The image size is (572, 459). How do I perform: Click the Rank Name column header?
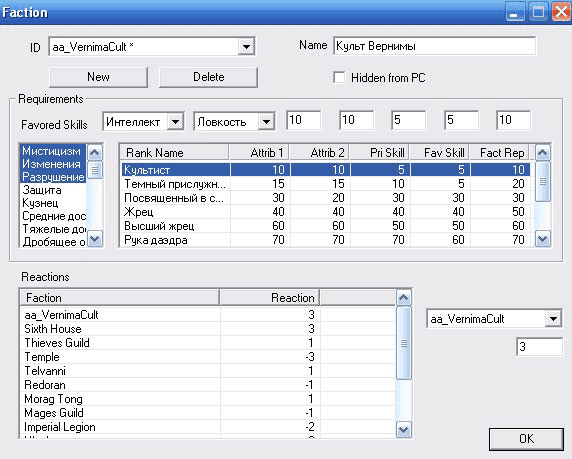click(x=174, y=153)
